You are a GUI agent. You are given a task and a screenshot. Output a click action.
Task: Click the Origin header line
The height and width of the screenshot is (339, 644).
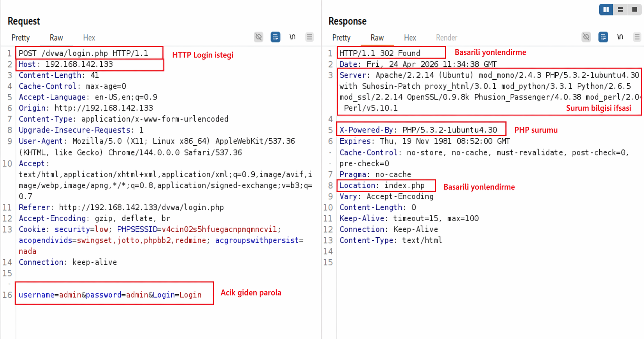[86, 108]
